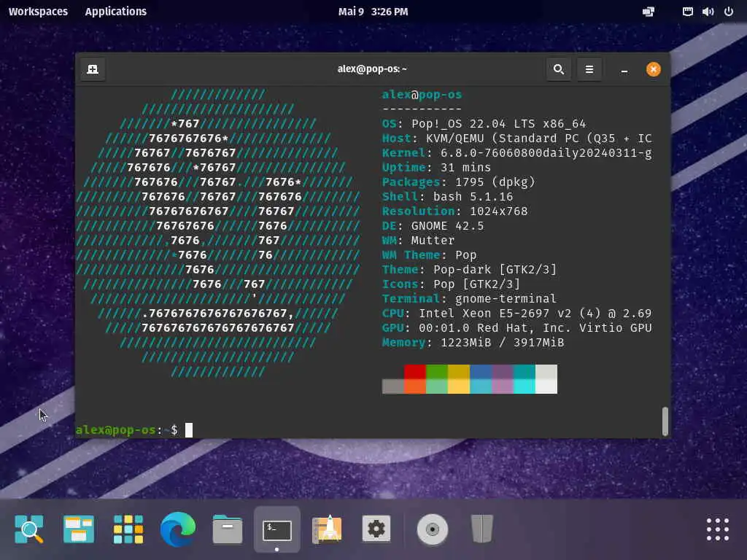
Task: Open Settings gear icon in the dock
Action: pyautogui.click(x=376, y=529)
